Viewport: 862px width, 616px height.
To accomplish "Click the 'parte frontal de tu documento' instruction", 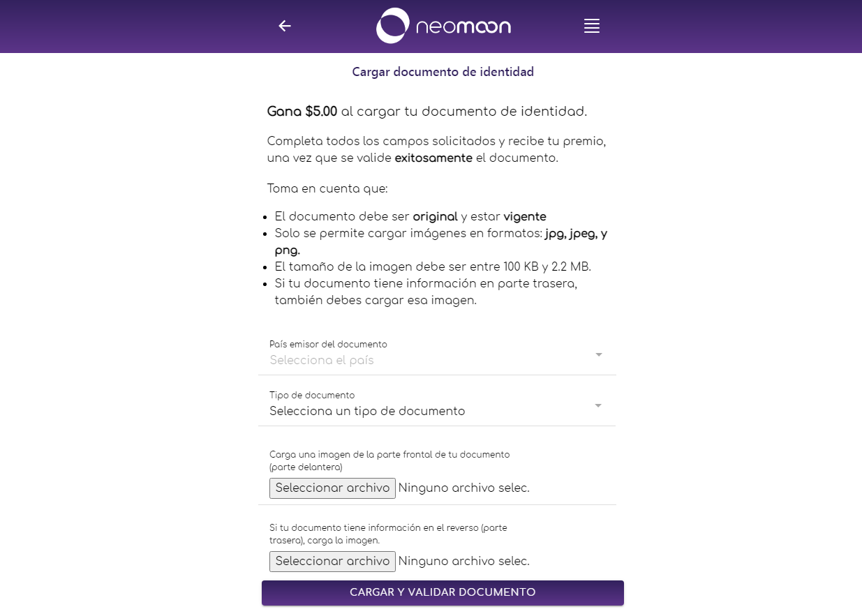I will click(x=443, y=455).
